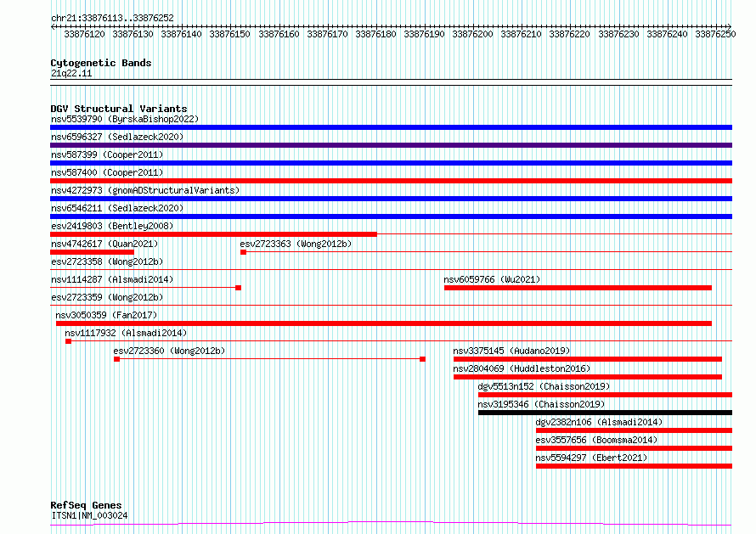This screenshot has height=534, width=756.
Task: Click the nsv5539790 (ByrskaBishop2022) label
Action: (x=125, y=119)
